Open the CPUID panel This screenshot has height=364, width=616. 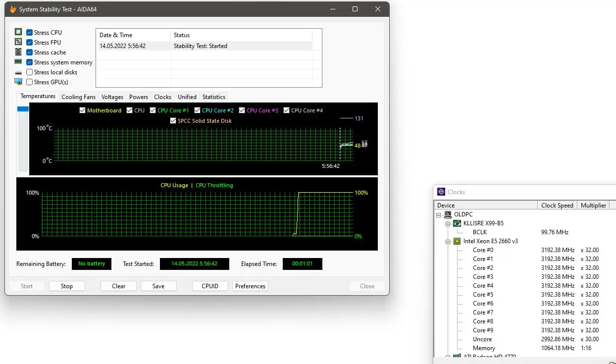[210, 286]
